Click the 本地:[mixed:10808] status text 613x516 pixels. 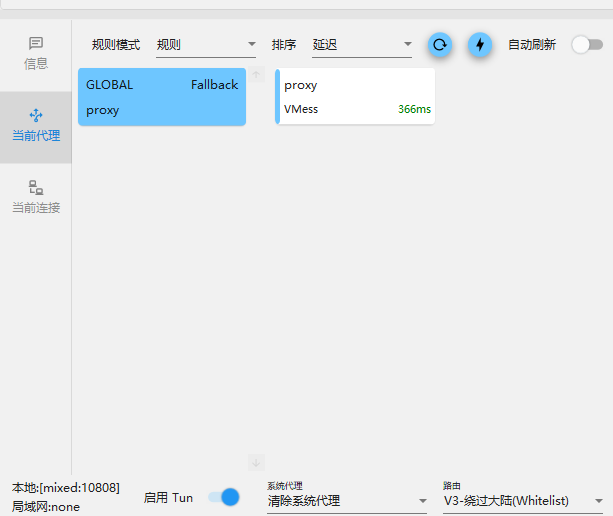(x=66, y=488)
